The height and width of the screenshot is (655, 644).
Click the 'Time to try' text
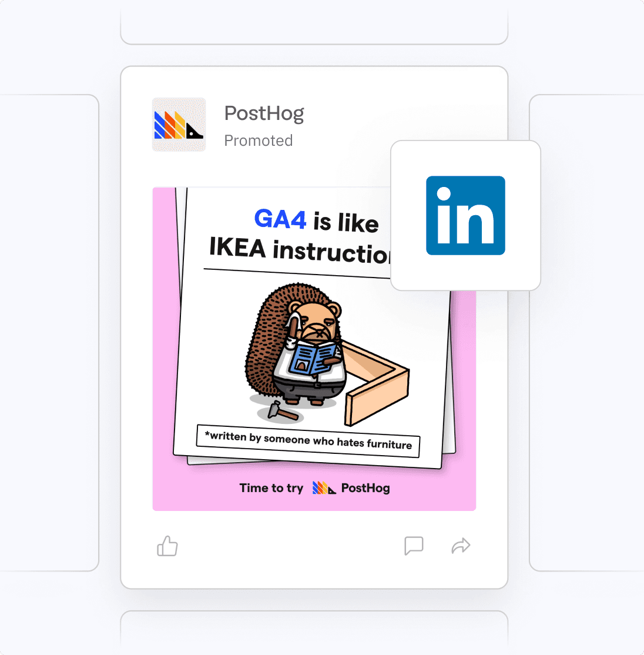coord(271,488)
